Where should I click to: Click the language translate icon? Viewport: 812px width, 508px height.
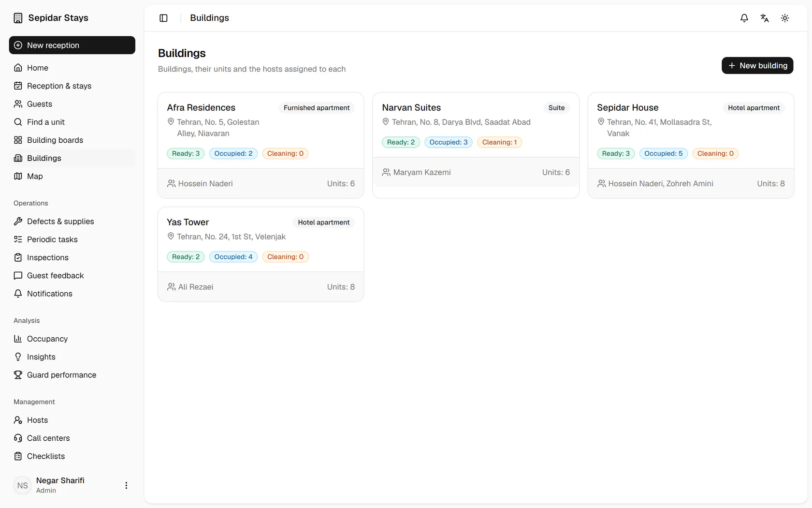click(x=765, y=18)
